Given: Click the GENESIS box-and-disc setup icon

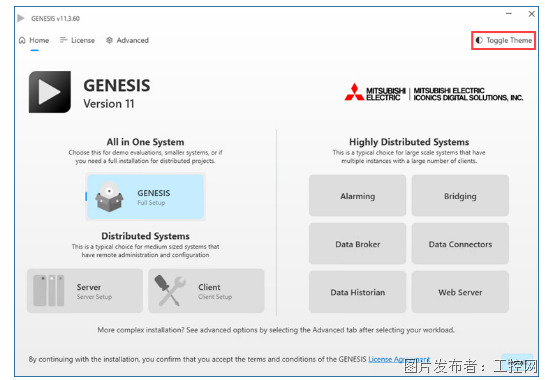Looking at the screenshot, I should pos(109,197).
